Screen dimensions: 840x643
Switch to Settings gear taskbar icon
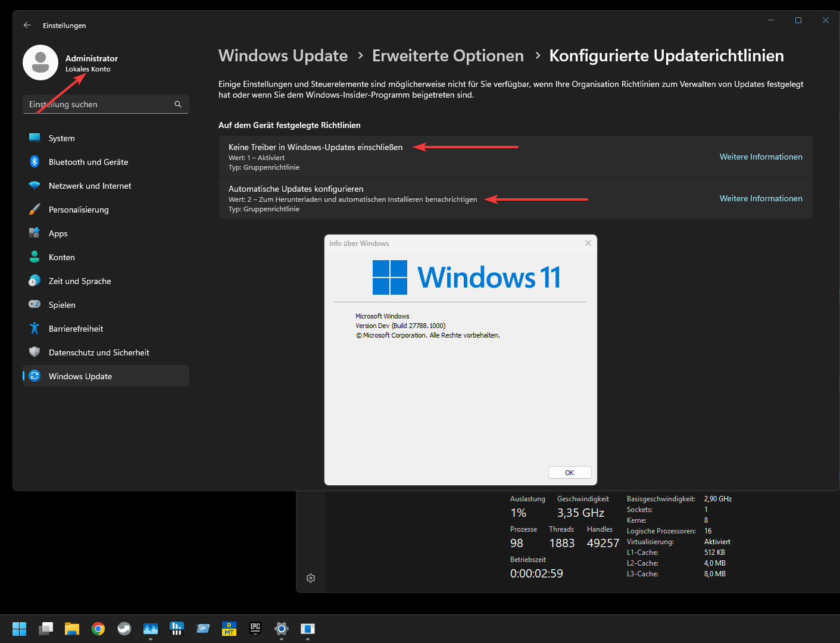(282, 629)
